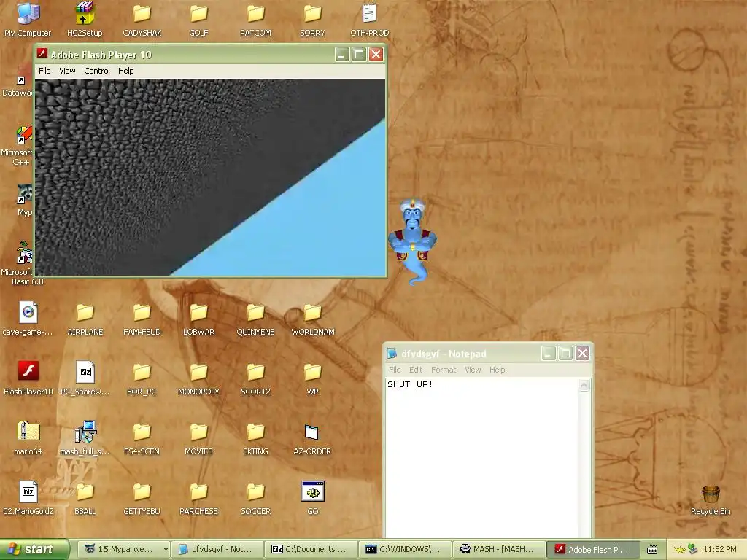Switch to Adobe Flash Player taskbar button
This screenshot has height=560, width=747.
pos(592,550)
